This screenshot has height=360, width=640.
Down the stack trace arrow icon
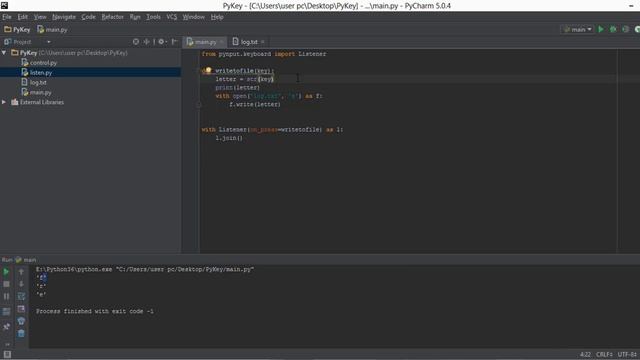[21, 284]
